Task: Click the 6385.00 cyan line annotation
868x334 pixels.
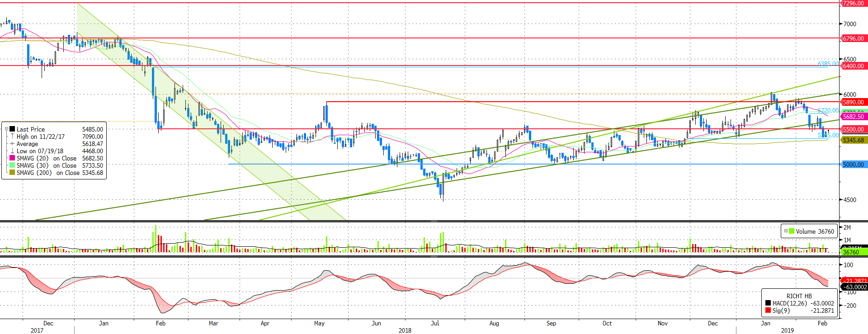Action: 828,64
